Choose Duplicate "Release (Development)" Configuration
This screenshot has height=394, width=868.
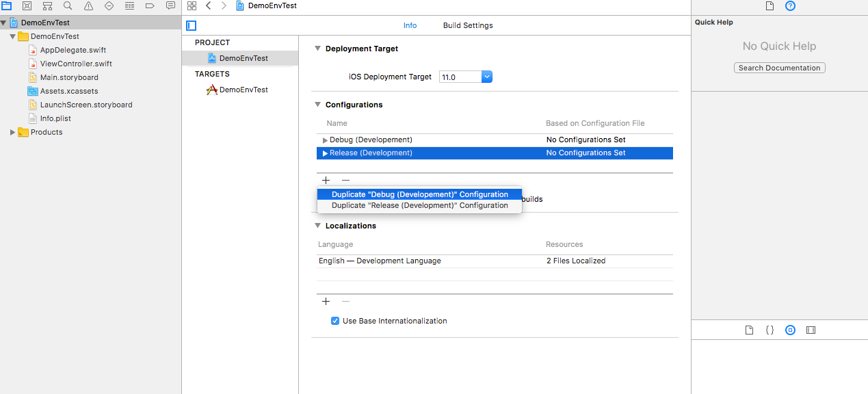pyautogui.click(x=419, y=205)
